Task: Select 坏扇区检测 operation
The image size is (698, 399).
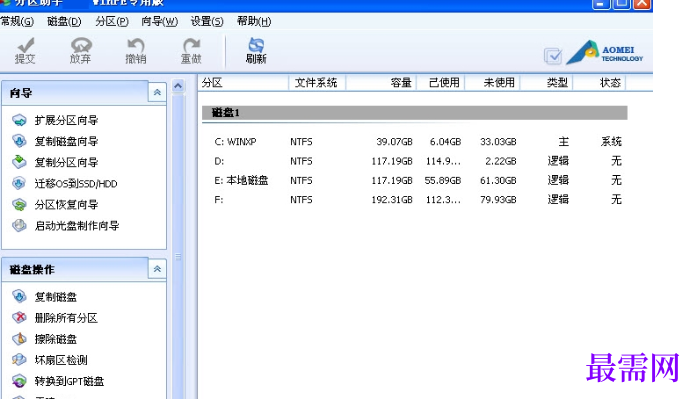Action: coord(61,360)
